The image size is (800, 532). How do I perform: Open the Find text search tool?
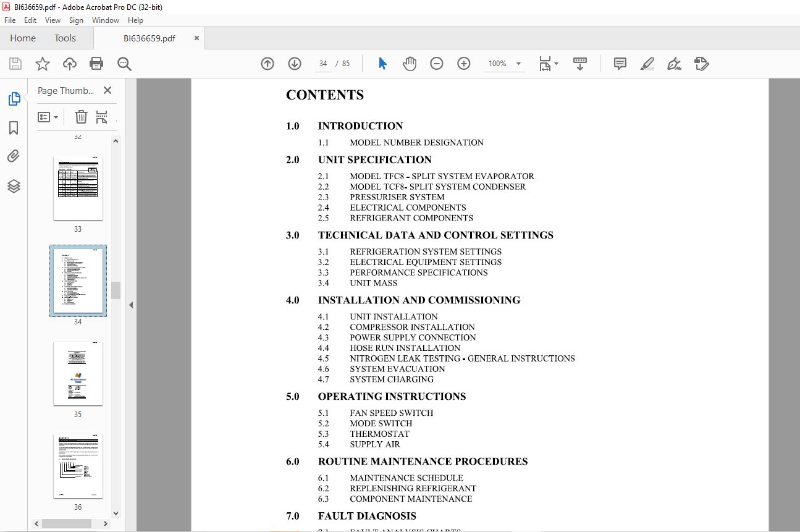click(x=124, y=64)
